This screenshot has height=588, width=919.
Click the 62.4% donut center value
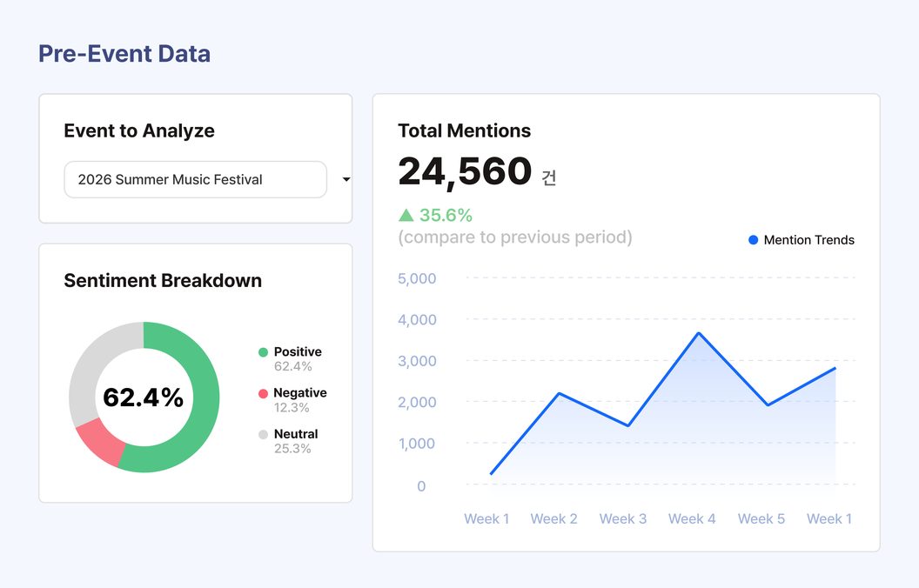click(x=143, y=398)
